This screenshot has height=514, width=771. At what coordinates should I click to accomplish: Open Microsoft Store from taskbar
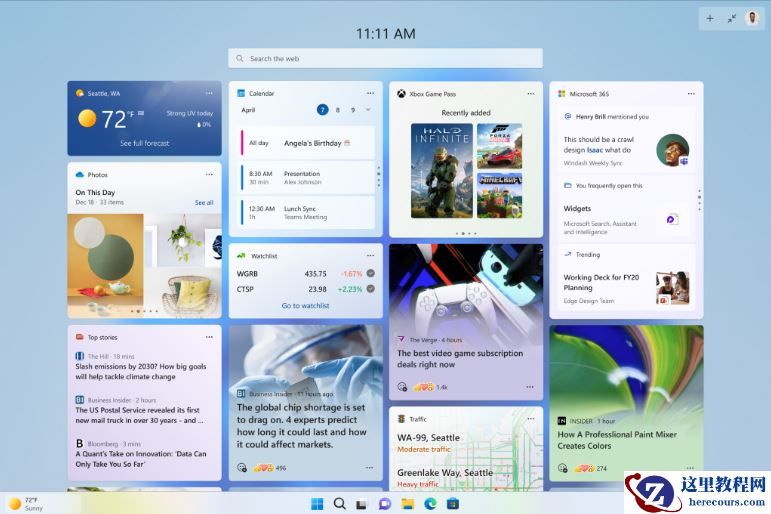tap(453, 504)
